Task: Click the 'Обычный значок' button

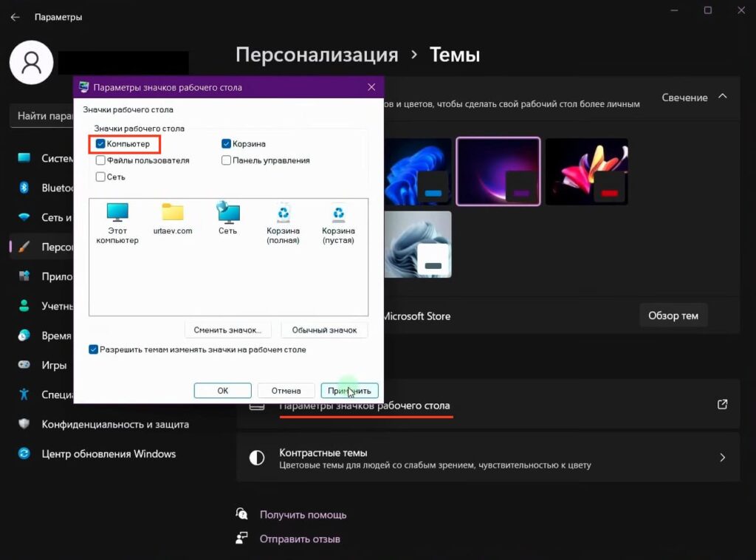Action: 325,330
